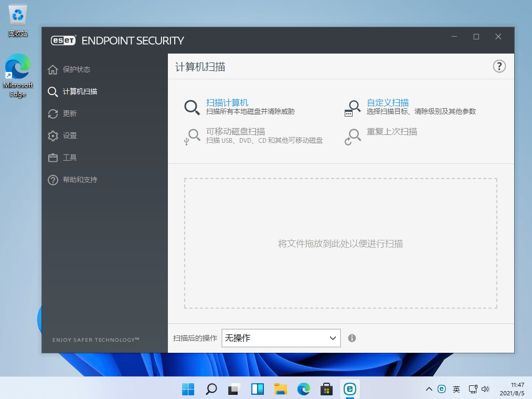Select the Microsoft Edge desktop shortcut

tap(18, 76)
